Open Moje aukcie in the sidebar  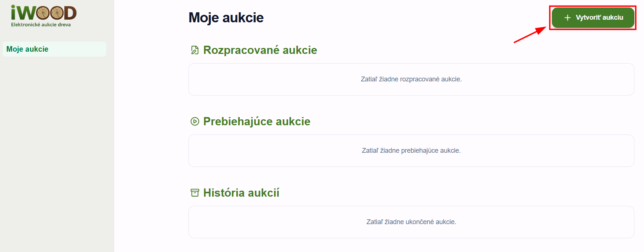tap(27, 49)
